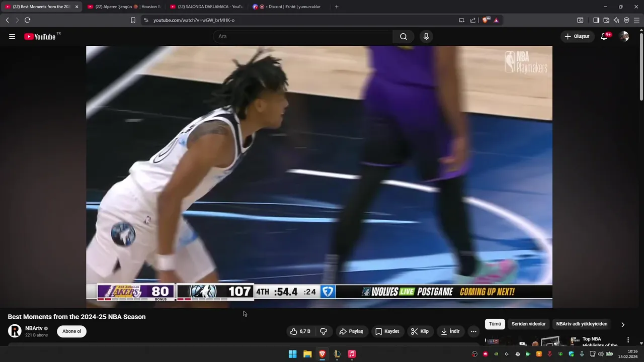The width and height of the screenshot is (644, 362).
Task: Click the Abone ol subscribe button
Action: point(72,331)
